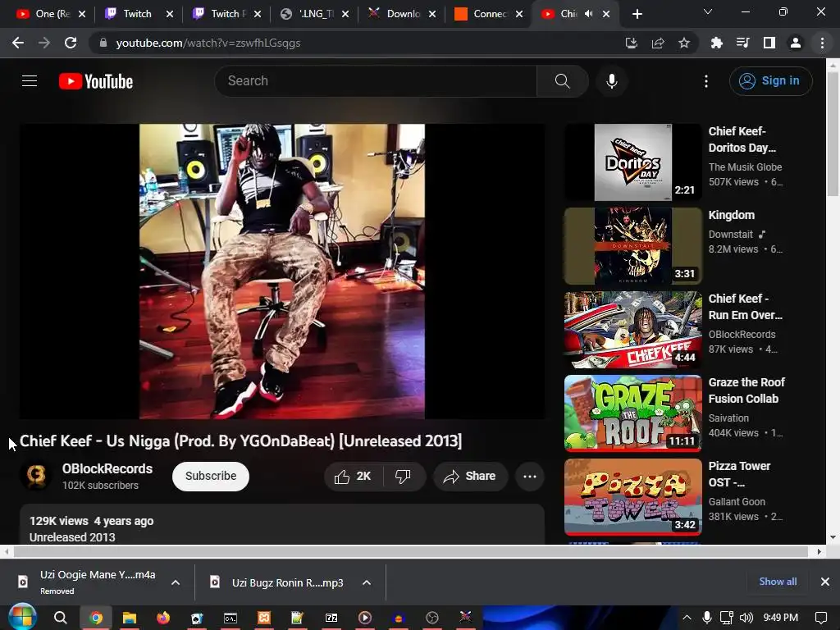840x630 pixels.
Task: Reload the YouTube page
Action: pos(71,43)
